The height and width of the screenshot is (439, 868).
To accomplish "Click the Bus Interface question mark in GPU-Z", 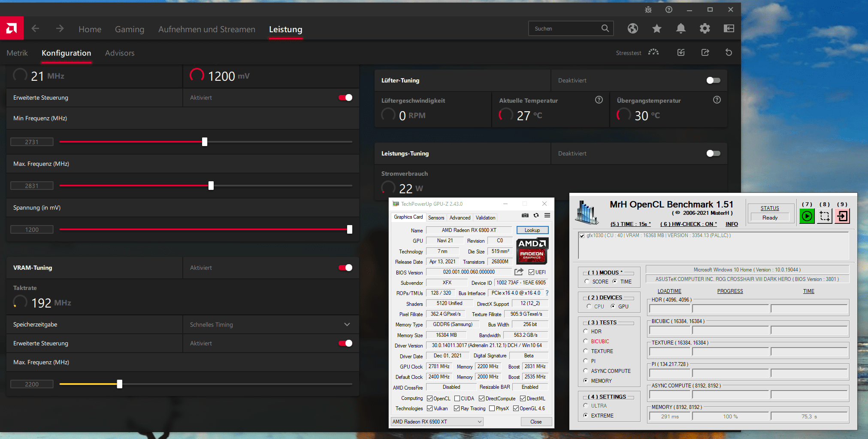I will point(547,293).
